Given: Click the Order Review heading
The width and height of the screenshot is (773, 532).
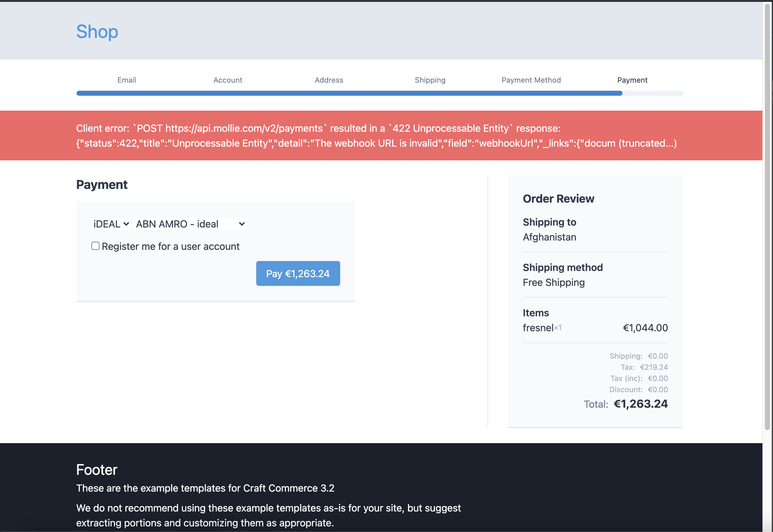Looking at the screenshot, I should tap(558, 198).
